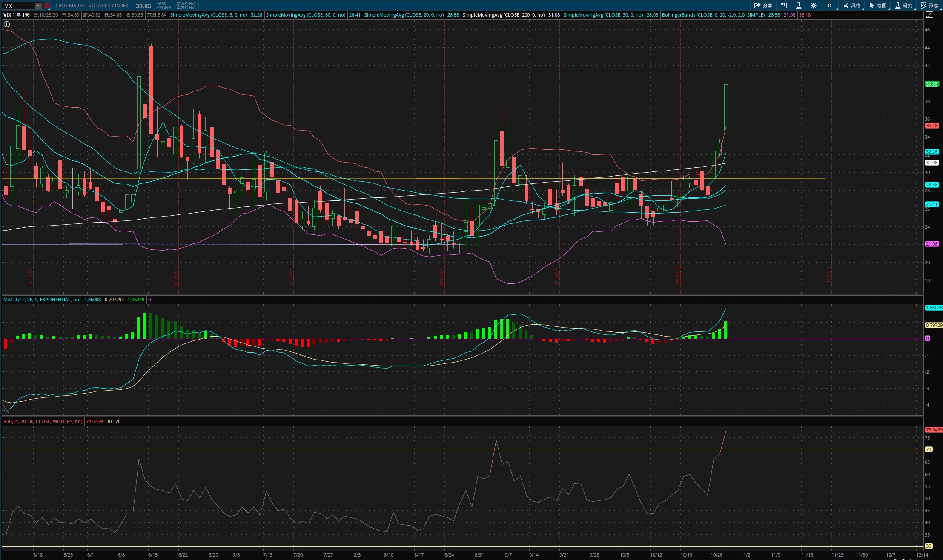Click the 'VIX 1 年 1天' timeframe label

(x=16, y=15)
